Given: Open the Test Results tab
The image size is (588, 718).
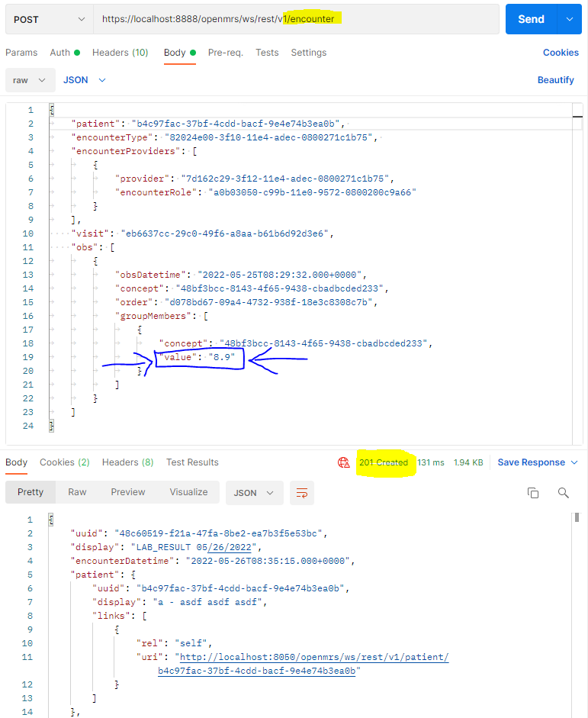Looking at the screenshot, I should [x=192, y=462].
